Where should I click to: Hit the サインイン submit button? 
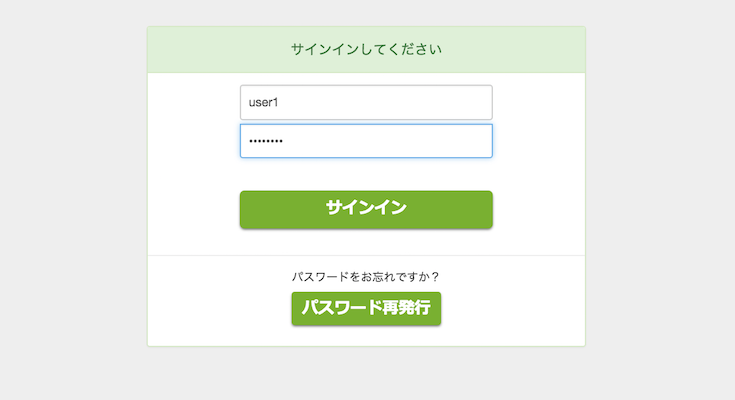coord(366,209)
